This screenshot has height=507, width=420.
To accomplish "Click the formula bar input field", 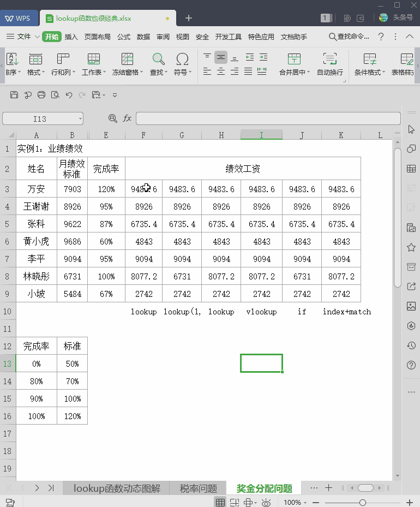I will point(268,118).
